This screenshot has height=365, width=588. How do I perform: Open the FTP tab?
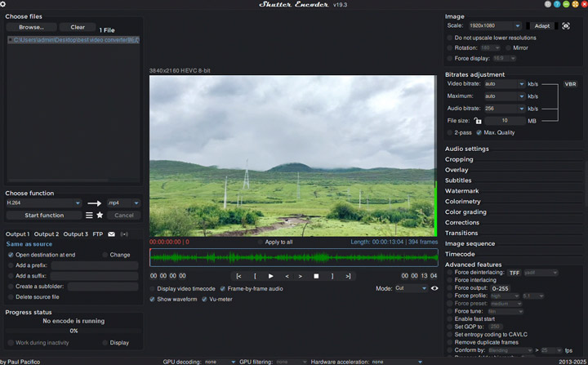tap(98, 234)
